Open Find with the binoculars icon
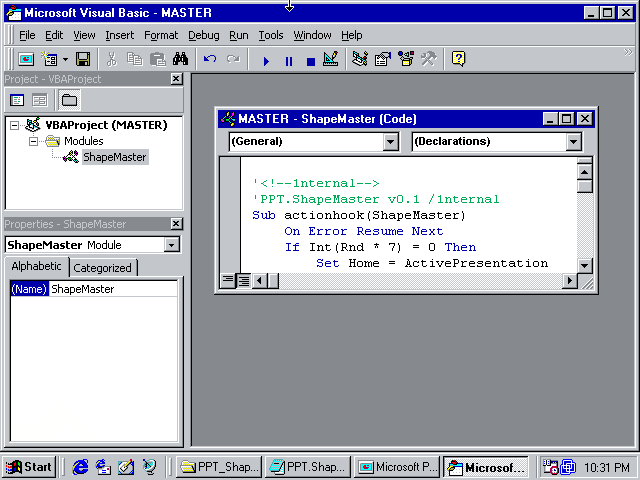The width and height of the screenshot is (640, 480). [x=180, y=59]
